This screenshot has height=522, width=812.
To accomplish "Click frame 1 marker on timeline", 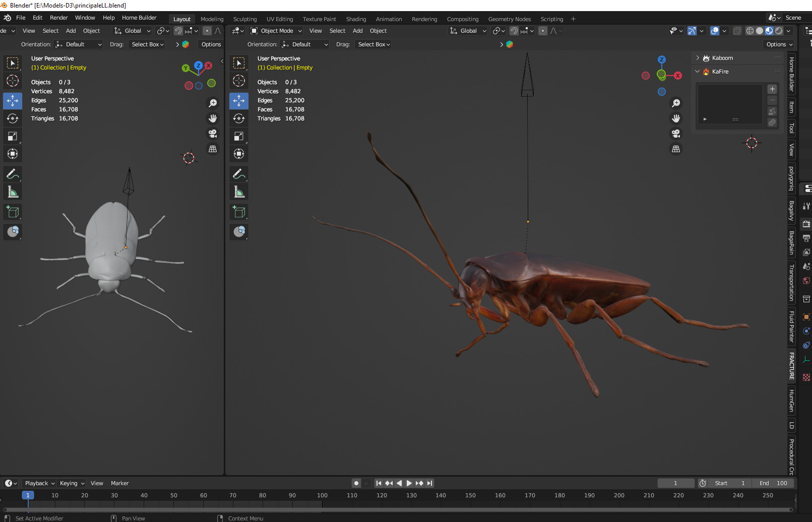I will click(x=28, y=495).
